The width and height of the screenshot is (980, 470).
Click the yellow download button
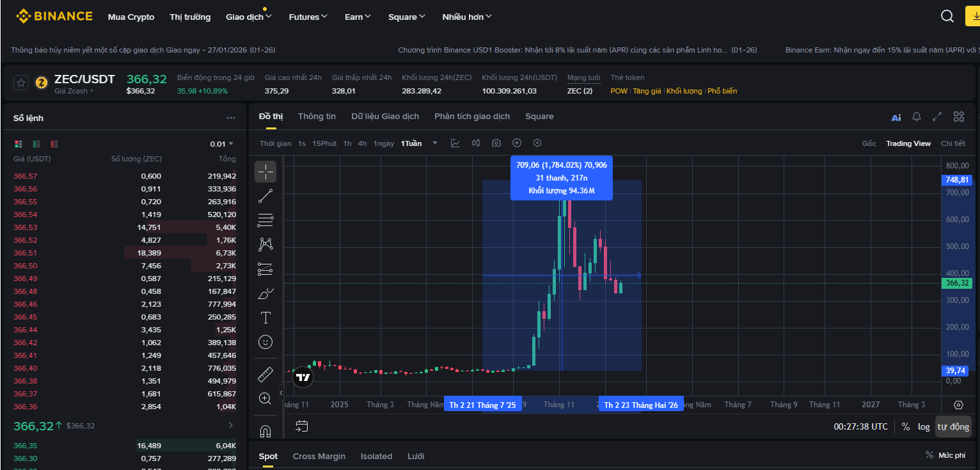[972, 17]
